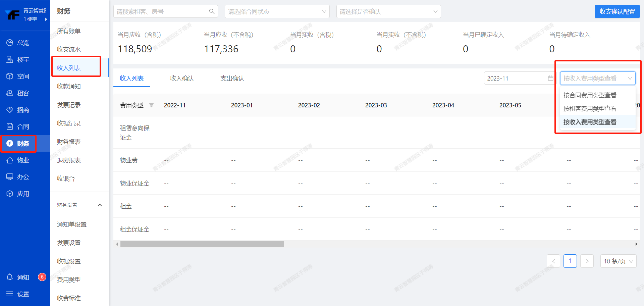Open 收支流水 in the finance menu
The height and width of the screenshot is (306, 644).
[x=69, y=49]
